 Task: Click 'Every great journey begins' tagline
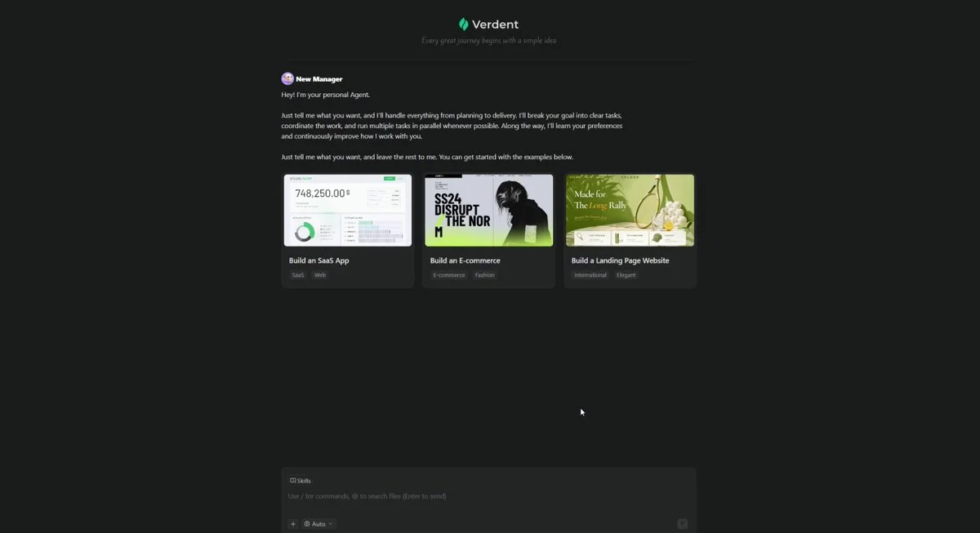pyautogui.click(x=489, y=40)
